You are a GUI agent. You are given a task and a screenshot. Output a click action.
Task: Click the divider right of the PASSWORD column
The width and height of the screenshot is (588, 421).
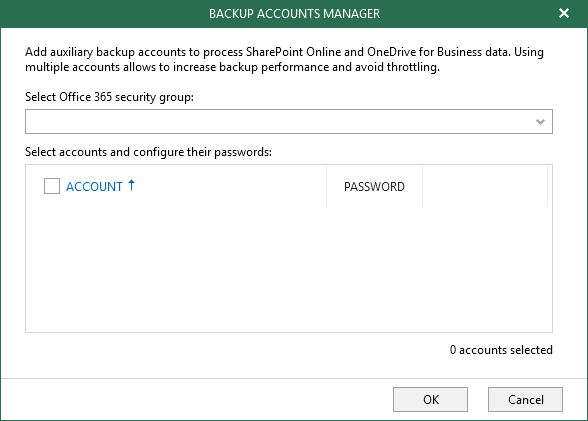coord(423,186)
